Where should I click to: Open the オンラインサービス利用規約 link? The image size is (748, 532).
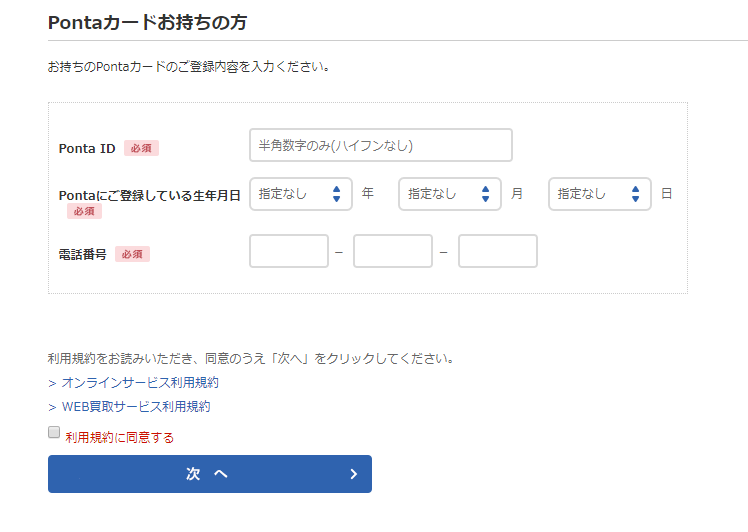click(140, 382)
